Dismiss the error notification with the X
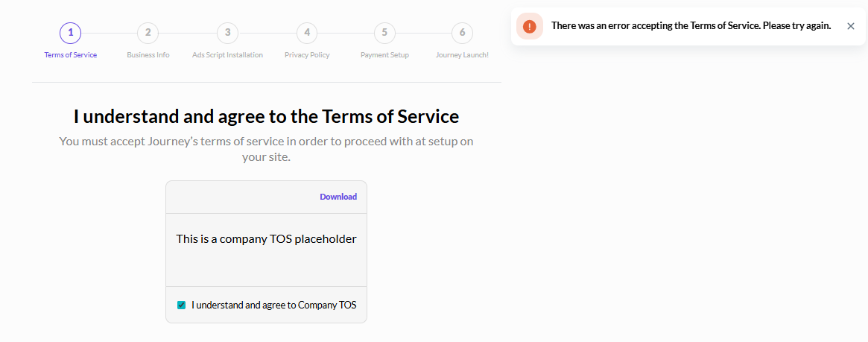This screenshot has width=868, height=342. tap(851, 26)
